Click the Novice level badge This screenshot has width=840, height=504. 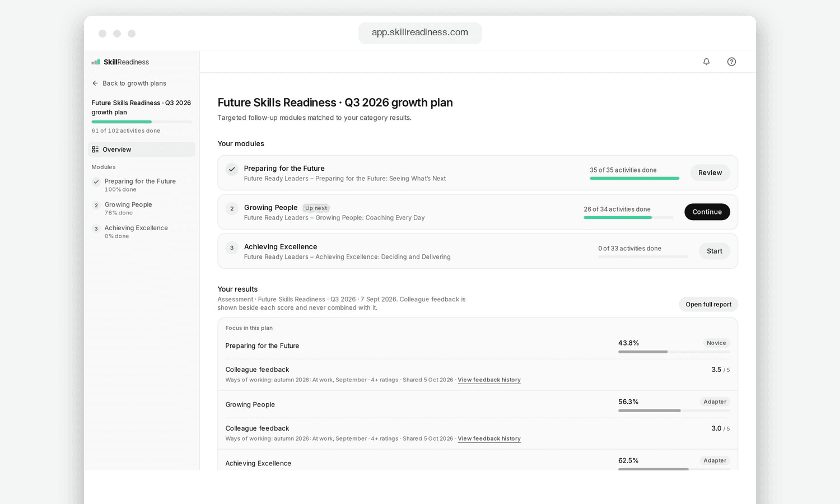[716, 343]
